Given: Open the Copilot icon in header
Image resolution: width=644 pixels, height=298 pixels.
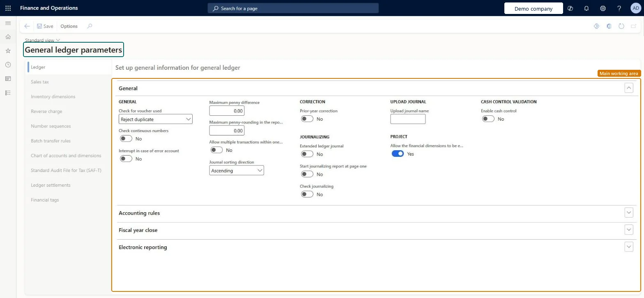Looking at the screenshot, I should (570, 8).
